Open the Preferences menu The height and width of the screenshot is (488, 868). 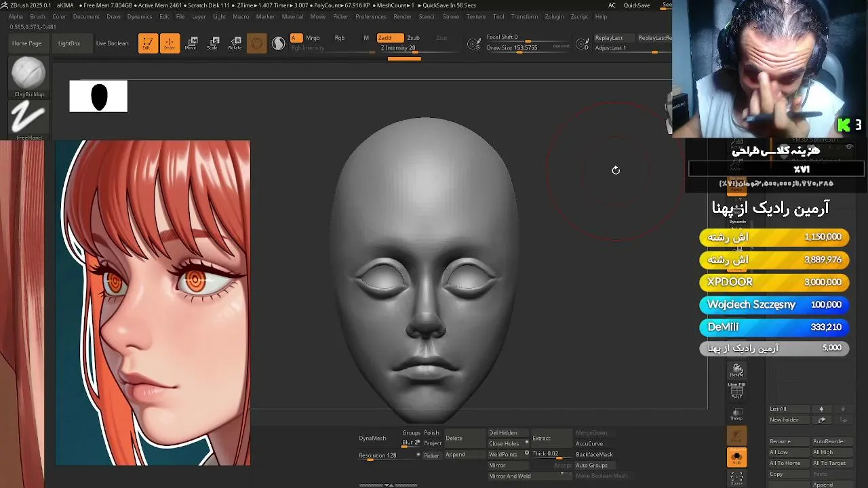371,16
